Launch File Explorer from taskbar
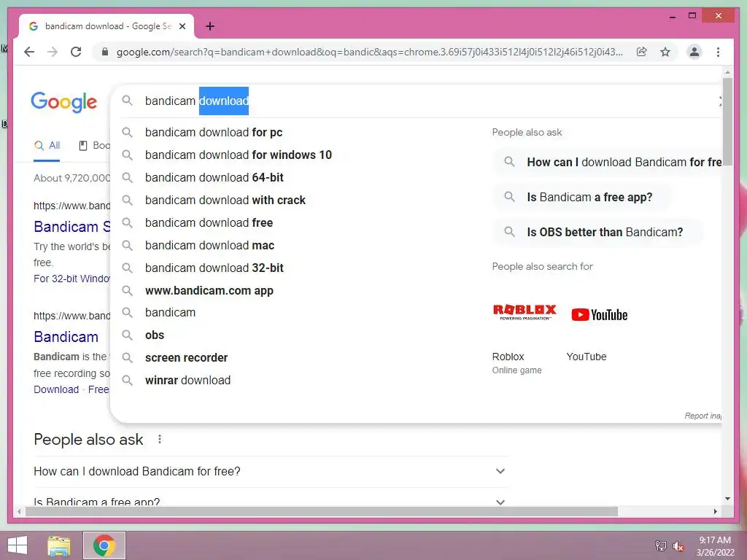This screenshot has width=747, height=560. [x=59, y=545]
